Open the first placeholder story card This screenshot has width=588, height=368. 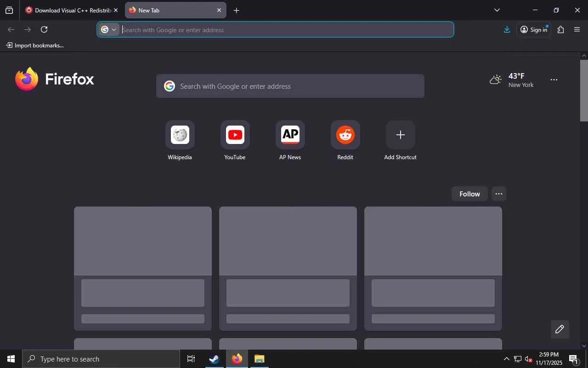[x=143, y=269]
